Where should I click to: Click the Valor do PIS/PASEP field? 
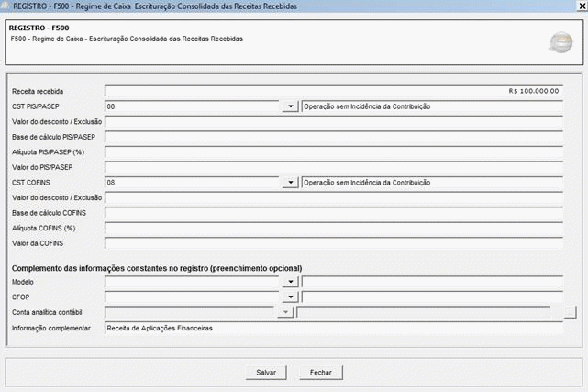click(x=334, y=167)
